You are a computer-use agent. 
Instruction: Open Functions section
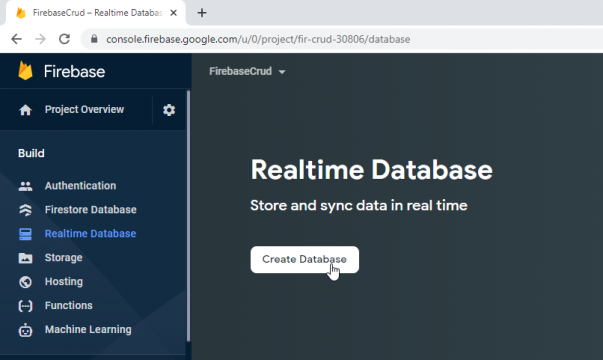pyautogui.click(x=68, y=305)
